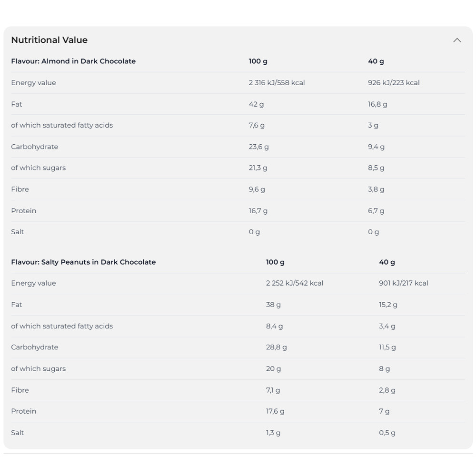This screenshot has height=476, width=476.
Task: Click the 926 kJ/223 kcal energy value
Action: click(394, 82)
